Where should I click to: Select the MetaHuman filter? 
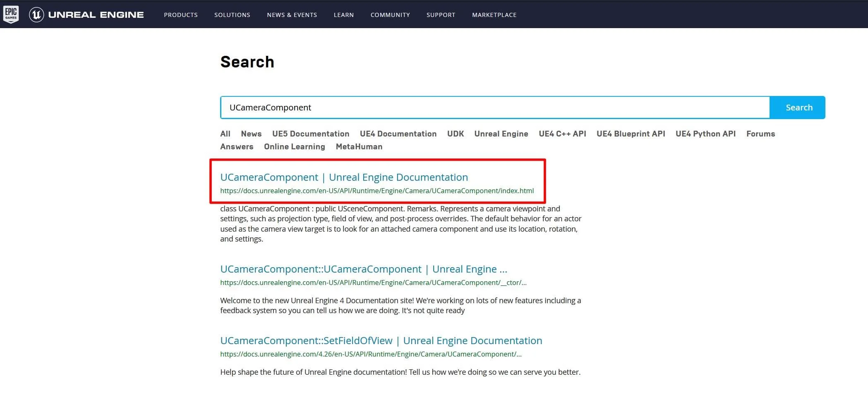pos(359,146)
